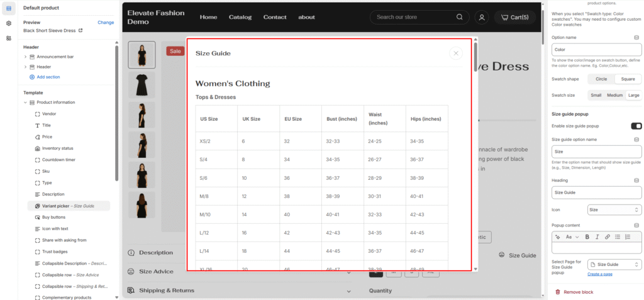Click the Search our store field
The height and width of the screenshot is (300, 644).
pos(419,17)
